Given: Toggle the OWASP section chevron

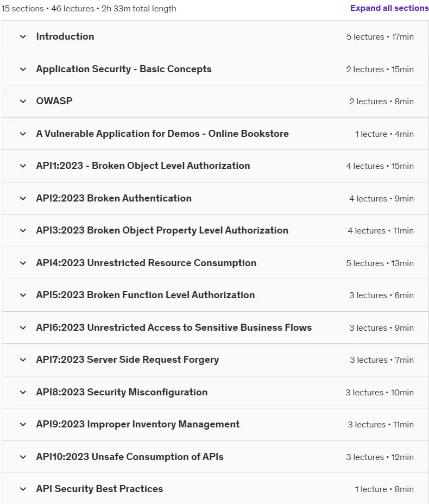Looking at the screenshot, I should 23,101.
